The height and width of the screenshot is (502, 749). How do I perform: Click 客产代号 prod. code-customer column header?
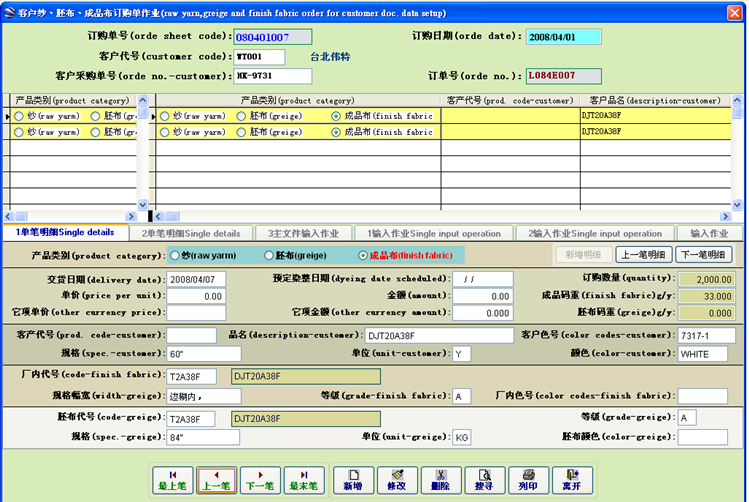pyautogui.click(x=510, y=100)
